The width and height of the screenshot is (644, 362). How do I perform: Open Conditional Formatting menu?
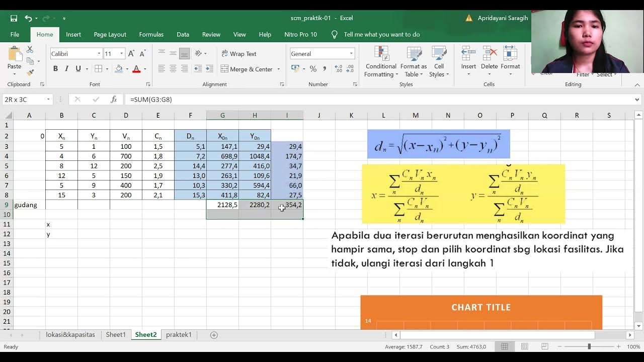[x=381, y=62]
